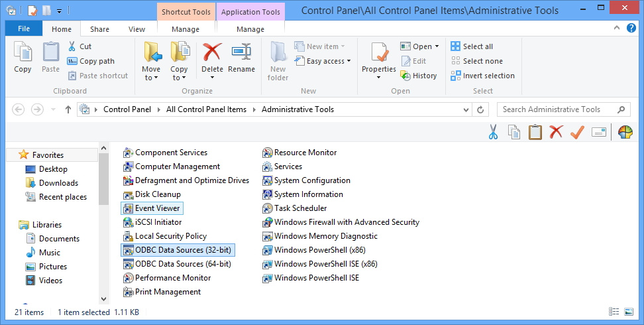Collapse the ribbon using the chevron arrow
644x325 pixels.
point(616,29)
